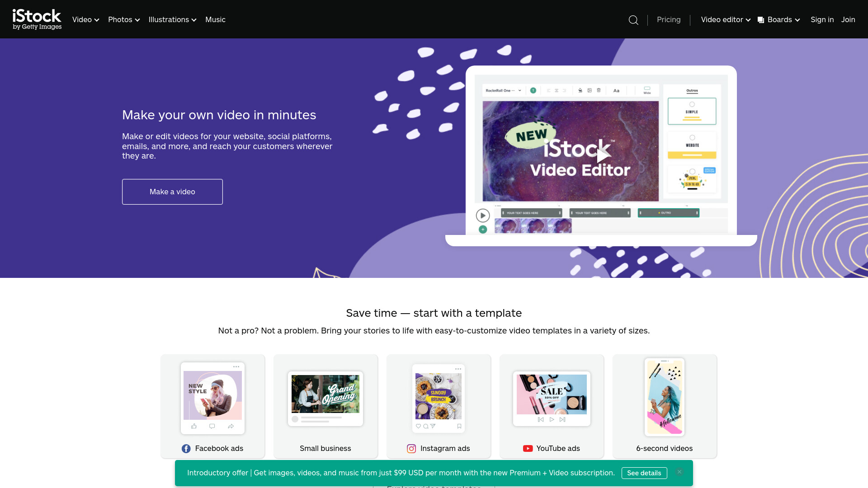Image resolution: width=868 pixels, height=488 pixels.
Task: Click the 'Make your own video in minutes' heading
Action: 219,115
